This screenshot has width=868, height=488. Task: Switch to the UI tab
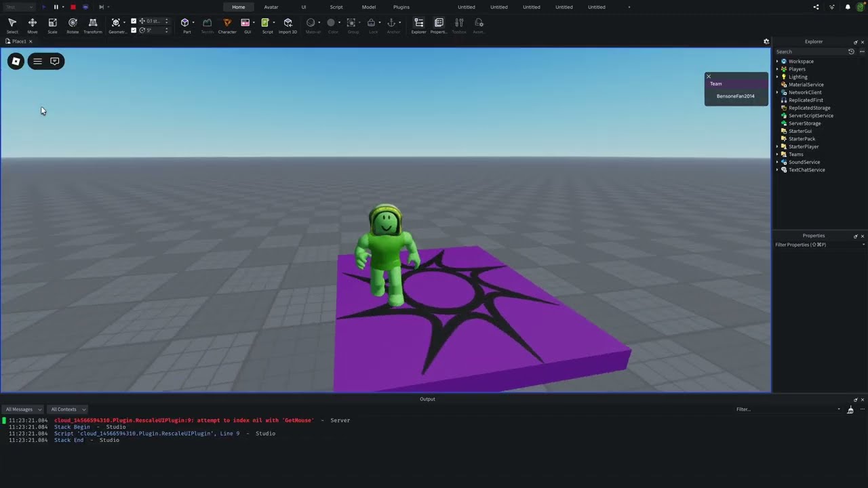click(304, 7)
